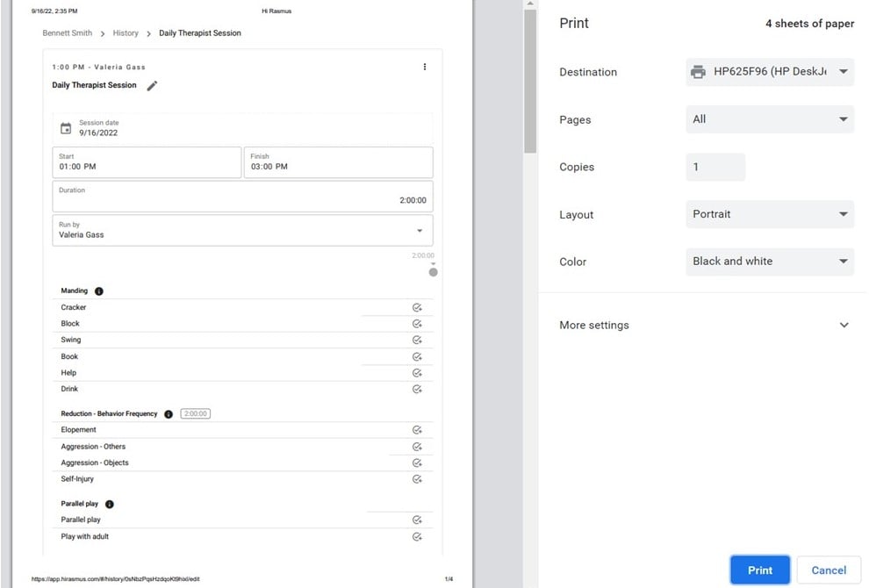Screen dimensions: 869x588
Task: Toggle the check icon for Self-Injury
Action: 417,479
